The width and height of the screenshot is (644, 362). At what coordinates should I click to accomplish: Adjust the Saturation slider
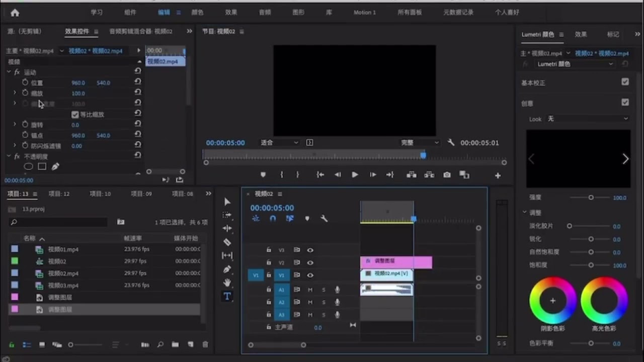click(x=591, y=265)
